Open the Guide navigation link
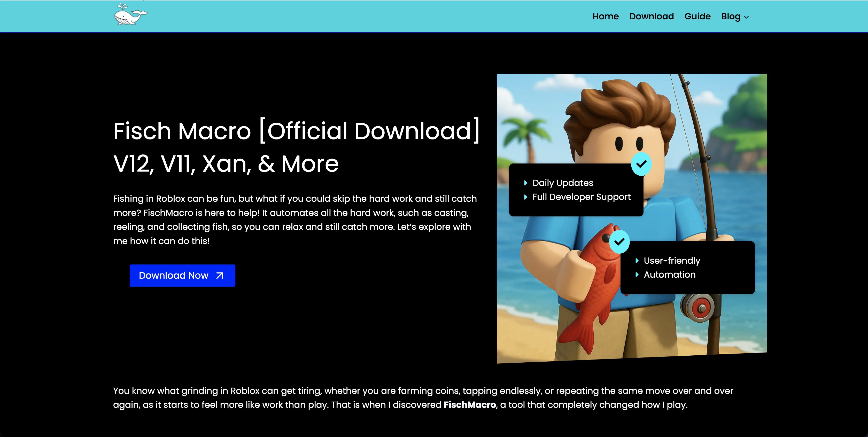 tap(697, 17)
